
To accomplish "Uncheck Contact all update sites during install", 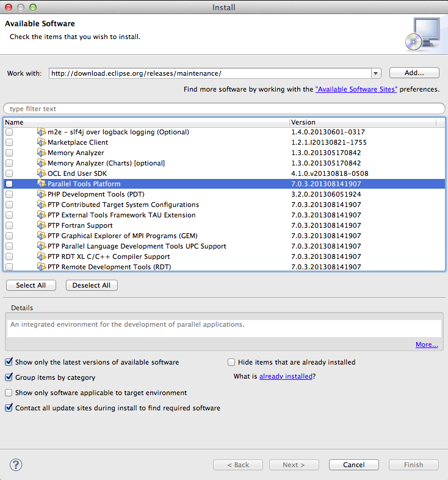I will (9, 408).
